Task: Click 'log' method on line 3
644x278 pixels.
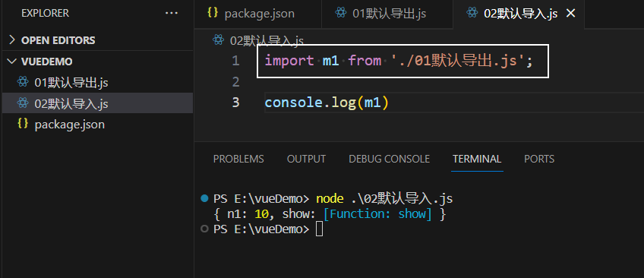Action: coord(344,103)
